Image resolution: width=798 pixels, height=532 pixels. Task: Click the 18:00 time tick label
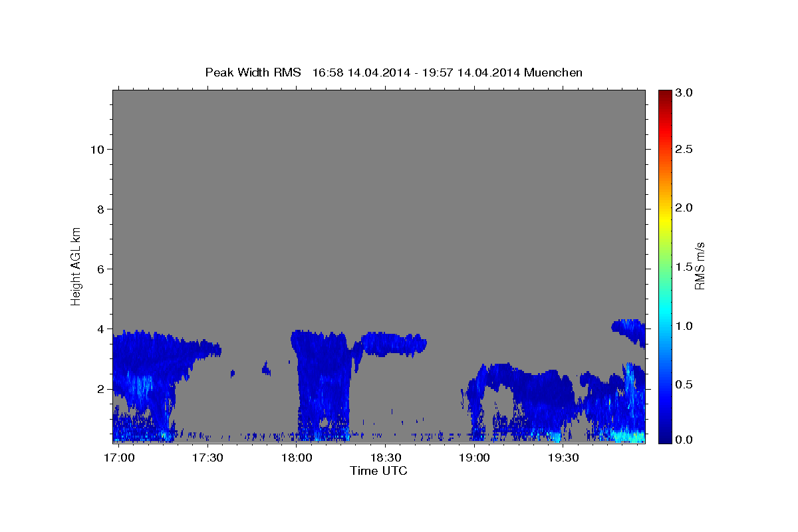297,458
